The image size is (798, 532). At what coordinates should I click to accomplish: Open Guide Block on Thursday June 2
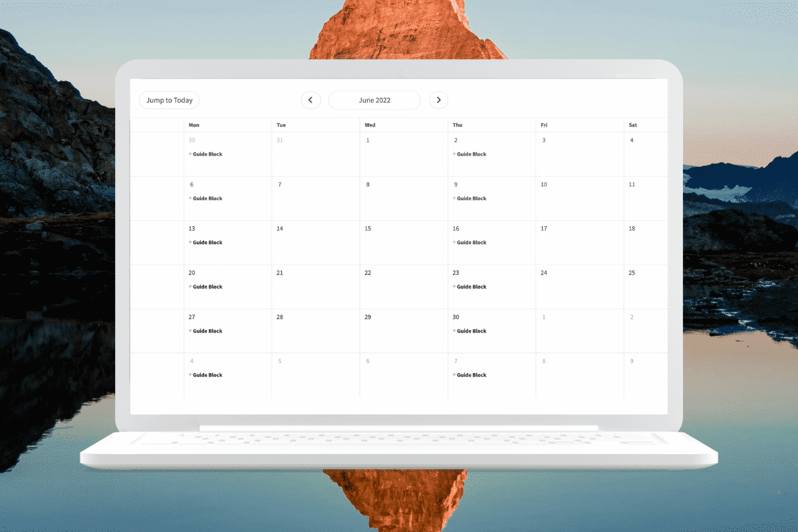click(470, 154)
